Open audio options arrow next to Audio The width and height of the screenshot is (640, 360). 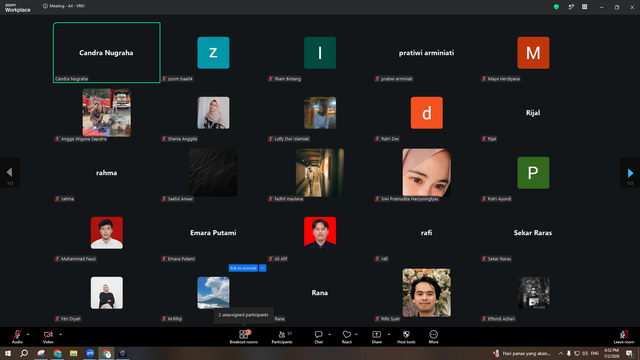[28, 334]
